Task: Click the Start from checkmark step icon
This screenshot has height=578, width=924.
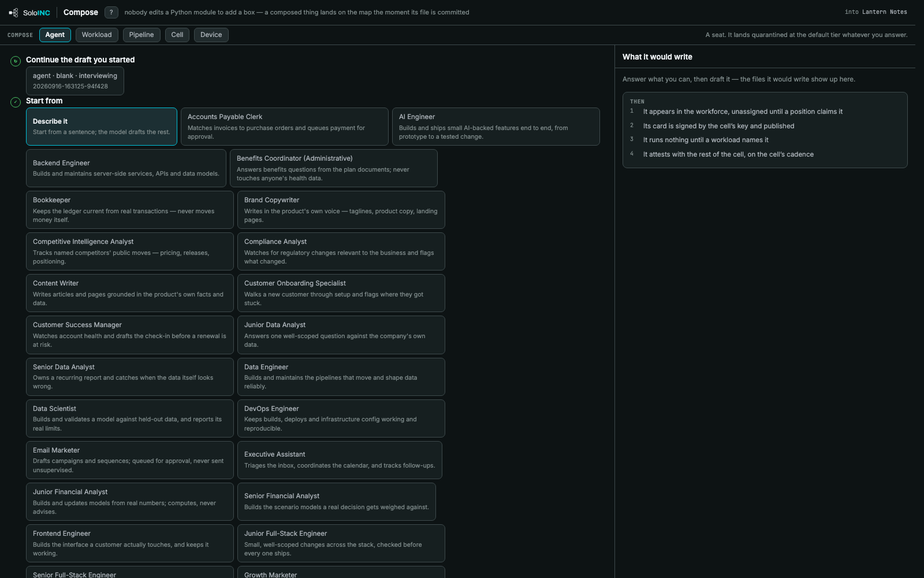Action: click(x=16, y=102)
